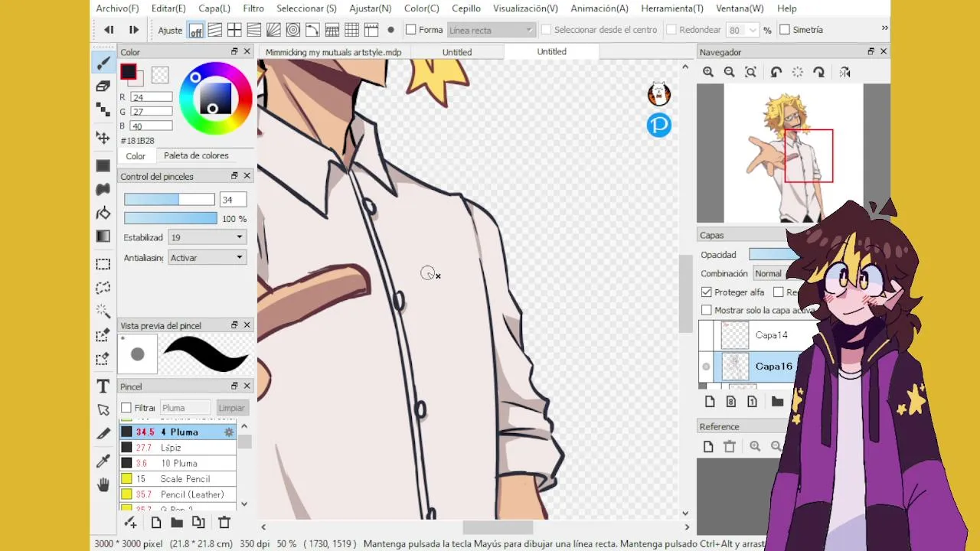Open the Antialiasing dropdown set to Activar

point(207,258)
